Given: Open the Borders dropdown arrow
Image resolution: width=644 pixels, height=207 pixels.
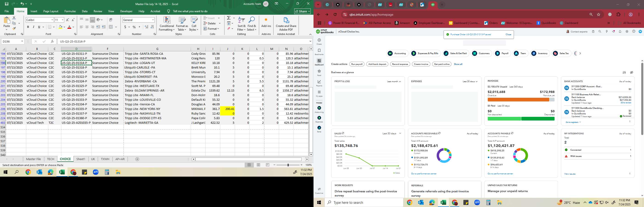Looking at the screenshot, I should click(54, 27).
